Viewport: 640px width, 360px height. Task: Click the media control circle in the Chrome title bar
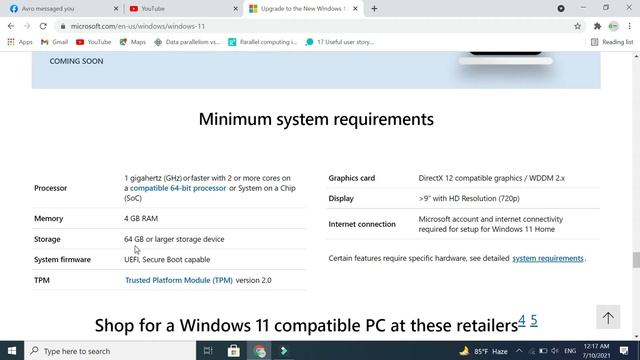(x=561, y=8)
